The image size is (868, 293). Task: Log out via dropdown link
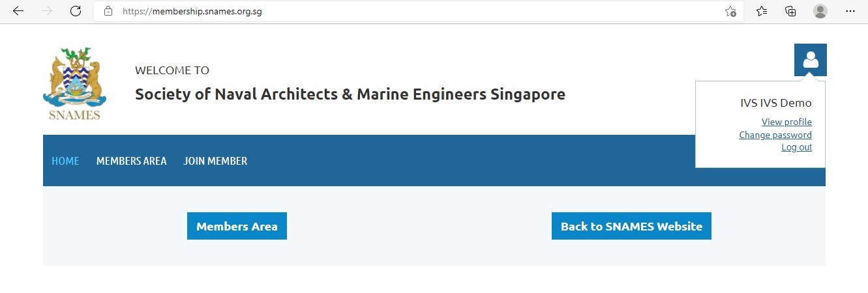[796, 147]
